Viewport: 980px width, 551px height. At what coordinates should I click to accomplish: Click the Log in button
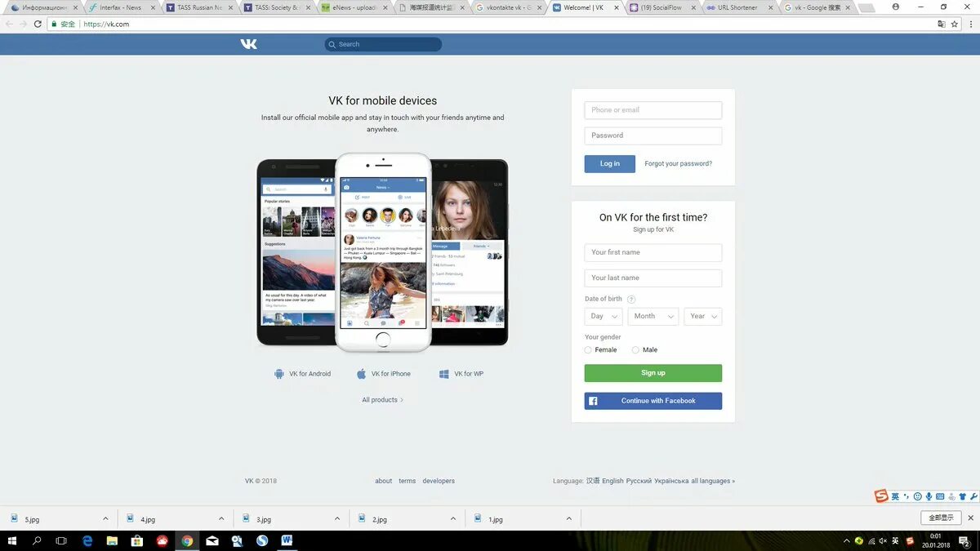610,163
